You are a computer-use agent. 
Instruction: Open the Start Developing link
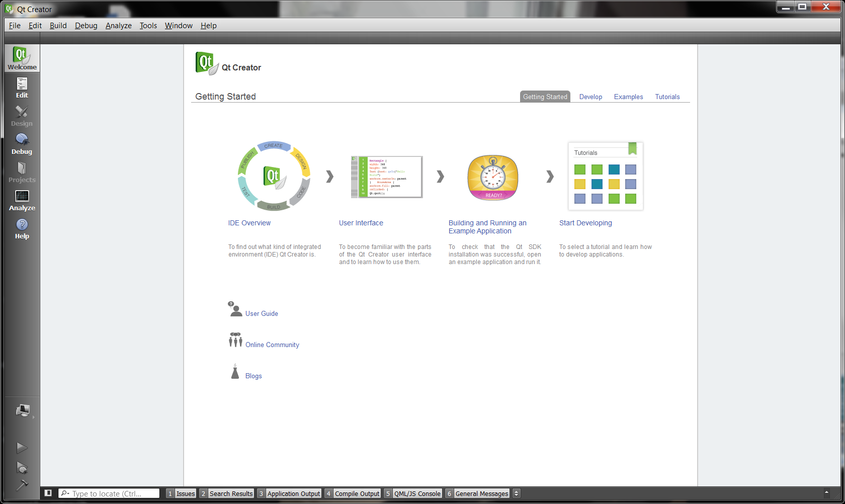(585, 223)
